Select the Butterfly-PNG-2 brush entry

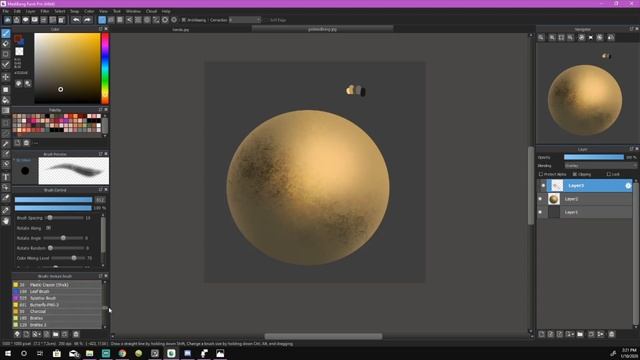pyautogui.click(x=57, y=305)
